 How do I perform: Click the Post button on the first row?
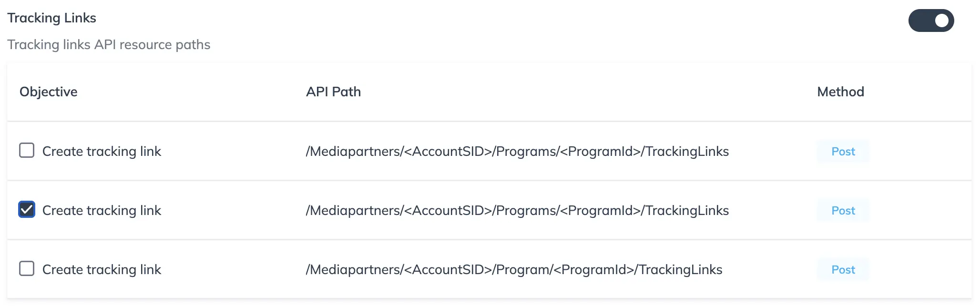click(x=842, y=151)
